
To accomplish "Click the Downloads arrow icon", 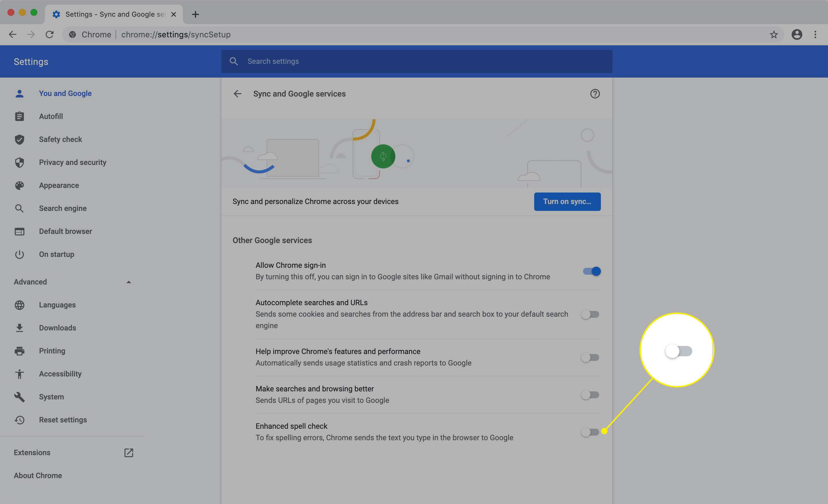I will (20, 328).
